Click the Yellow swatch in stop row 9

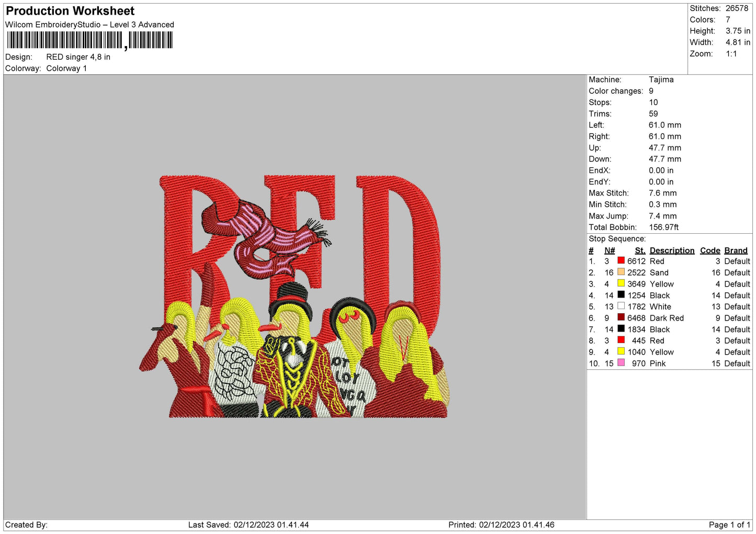tap(621, 351)
